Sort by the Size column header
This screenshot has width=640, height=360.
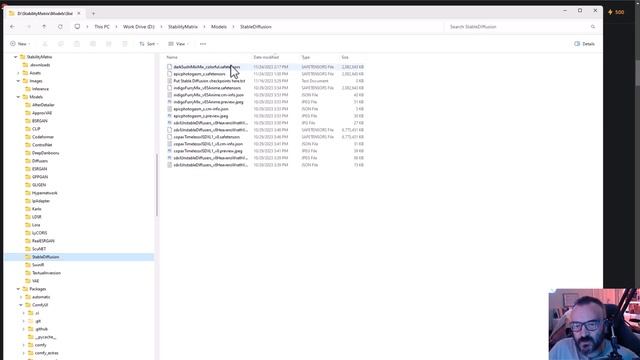coord(345,57)
